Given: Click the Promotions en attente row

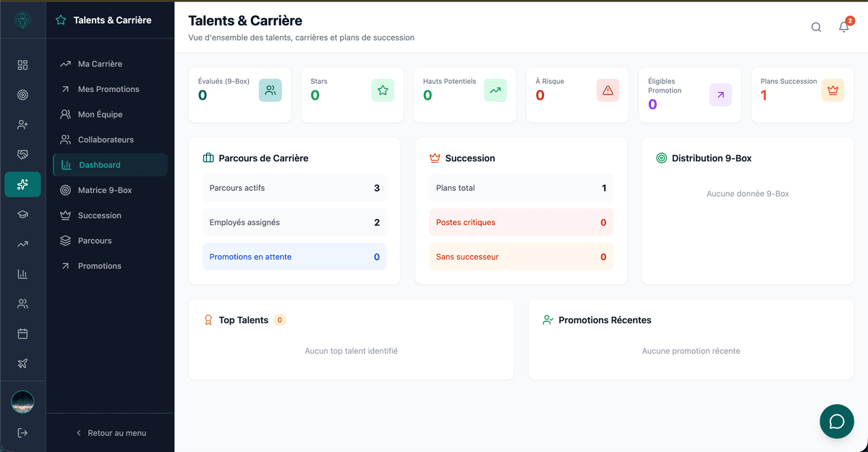Looking at the screenshot, I should pyautogui.click(x=294, y=257).
